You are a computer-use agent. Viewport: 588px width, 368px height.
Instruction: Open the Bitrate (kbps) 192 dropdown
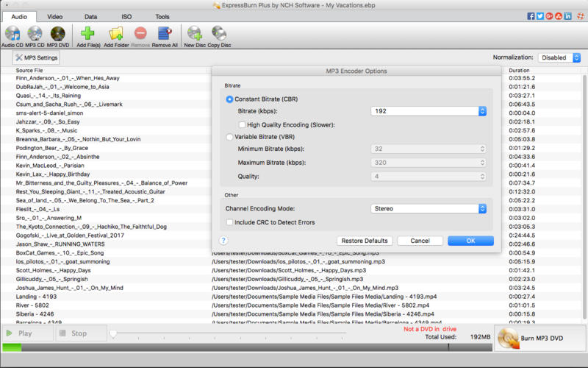pyautogui.click(x=429, y=111)
